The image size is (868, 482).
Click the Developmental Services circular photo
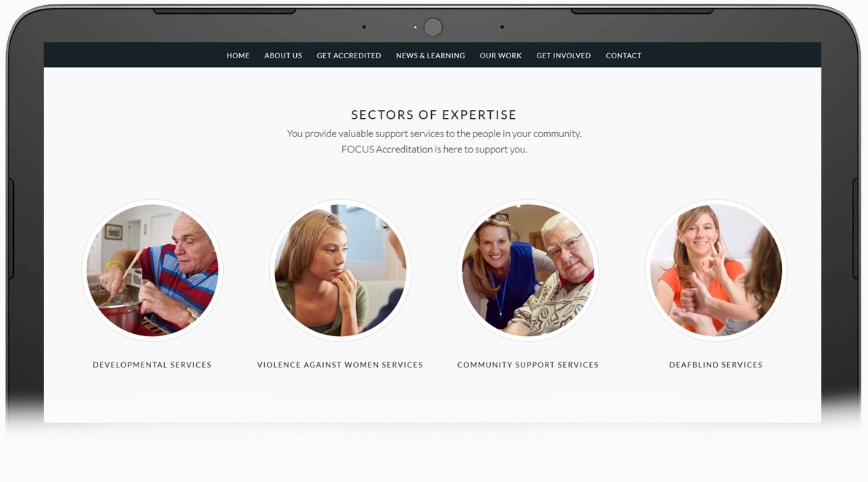tap(152, 270)
